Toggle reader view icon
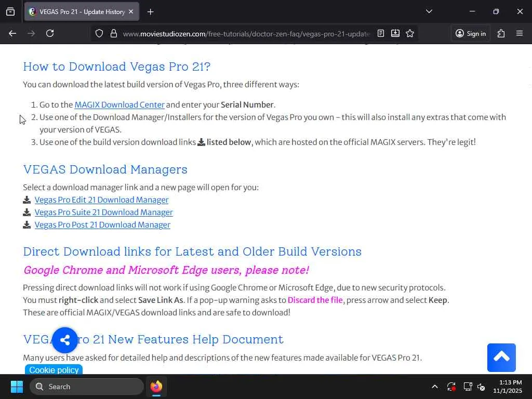The width and height of the screenshot is (532, 399). (x=381, y=33)
